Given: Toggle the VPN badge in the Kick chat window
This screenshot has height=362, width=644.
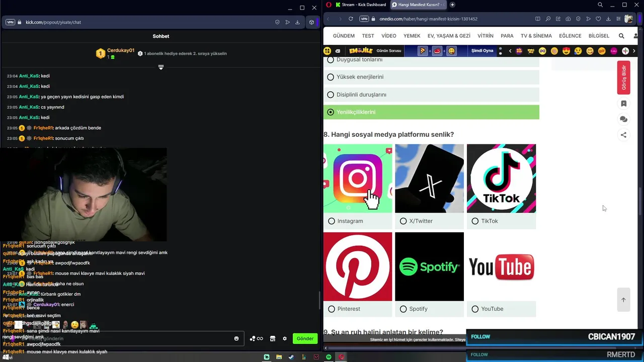Looking at the screenshot, I should click(x=10, y=22).
